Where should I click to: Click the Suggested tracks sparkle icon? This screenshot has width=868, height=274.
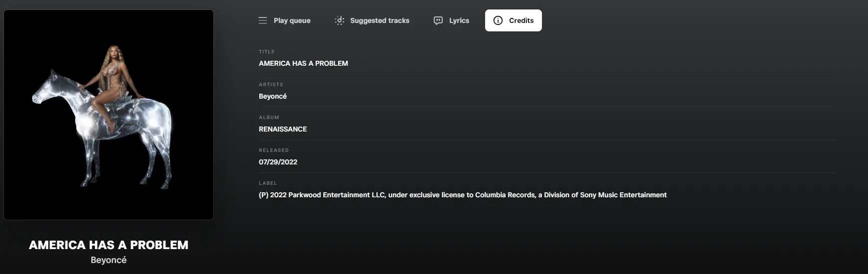340,20
